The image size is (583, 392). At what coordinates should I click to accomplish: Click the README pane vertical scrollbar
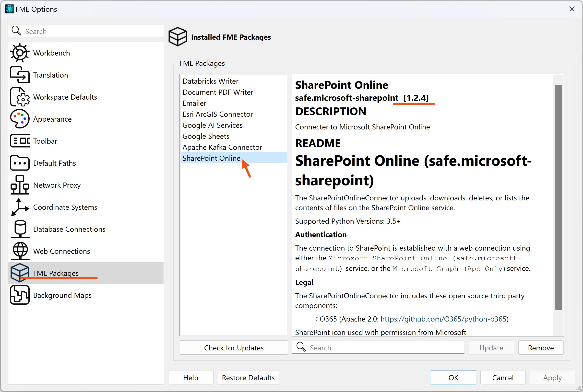tap(558, 197)
